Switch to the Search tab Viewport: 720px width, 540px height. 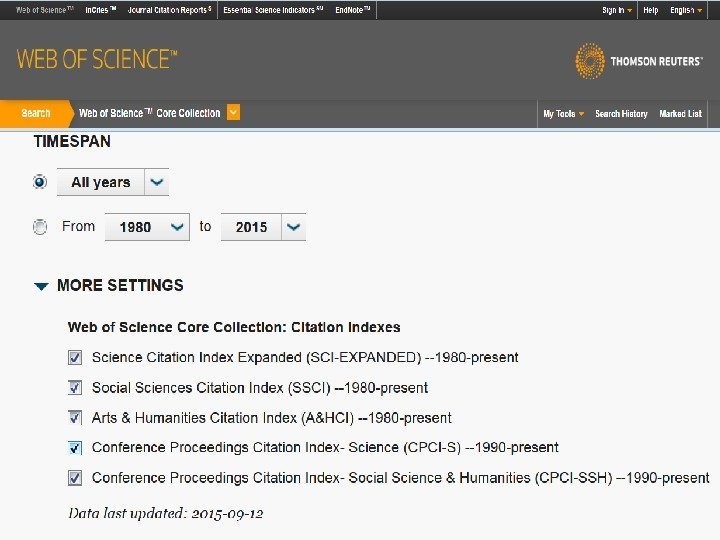(36, 113)
